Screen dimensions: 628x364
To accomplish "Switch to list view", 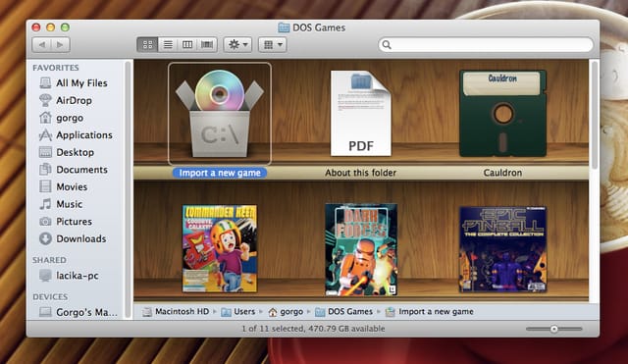I will [x=168, y=44].
